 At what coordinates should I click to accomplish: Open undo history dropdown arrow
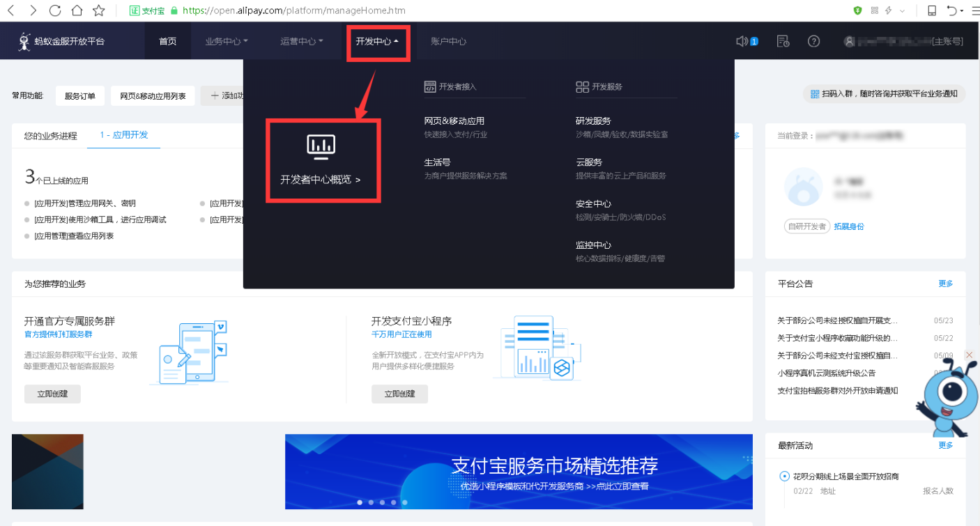tap(962, 10)
